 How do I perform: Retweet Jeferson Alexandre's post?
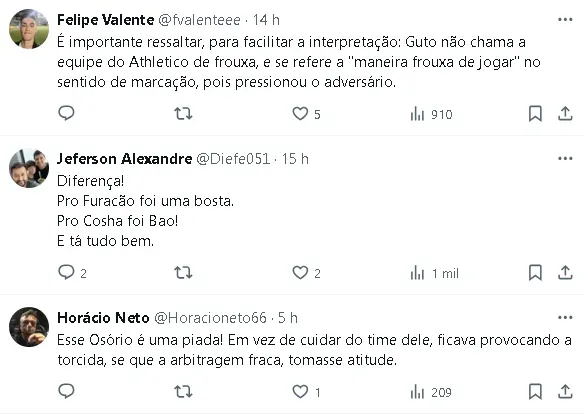point(183,273)
